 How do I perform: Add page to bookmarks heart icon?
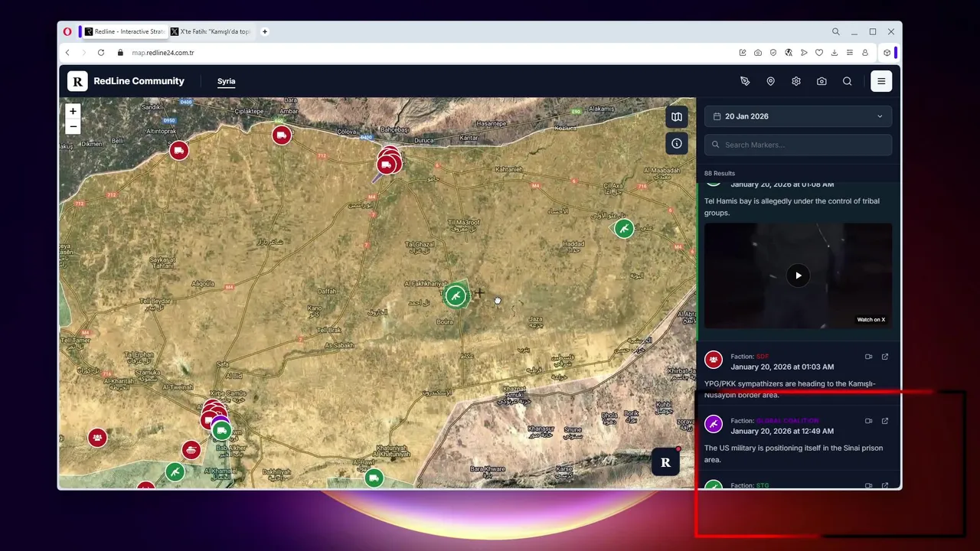818,53
